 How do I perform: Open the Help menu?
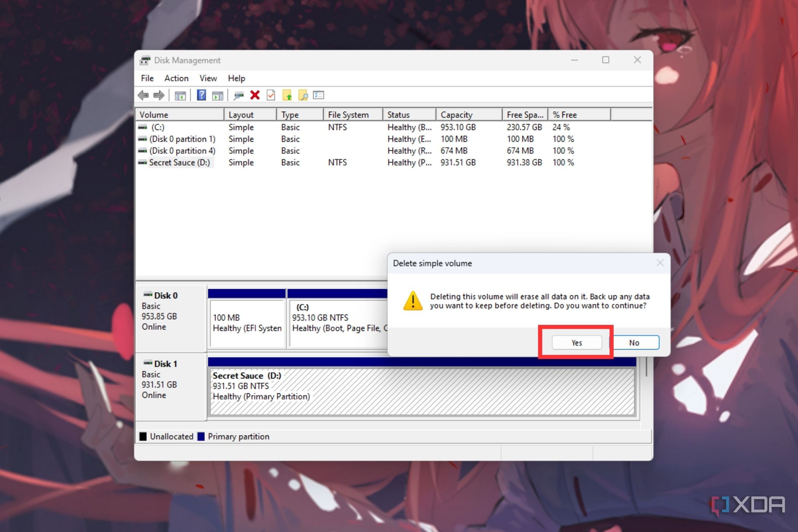point(236,78)
